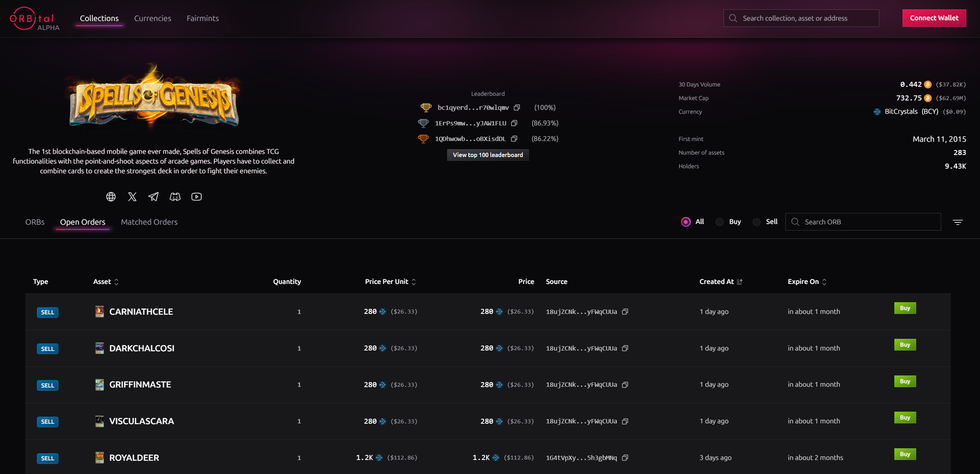Click the silver trophy second-place icon

tap(423, 123)
